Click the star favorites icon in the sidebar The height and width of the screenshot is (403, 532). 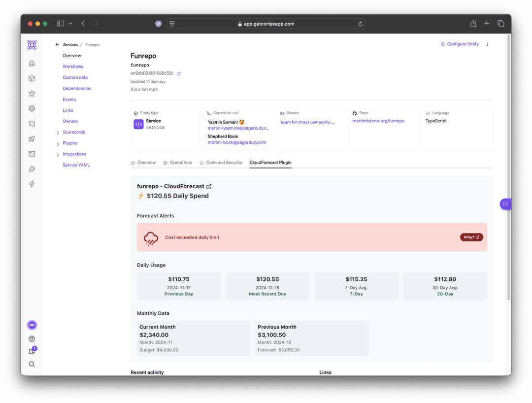(32, 93)
